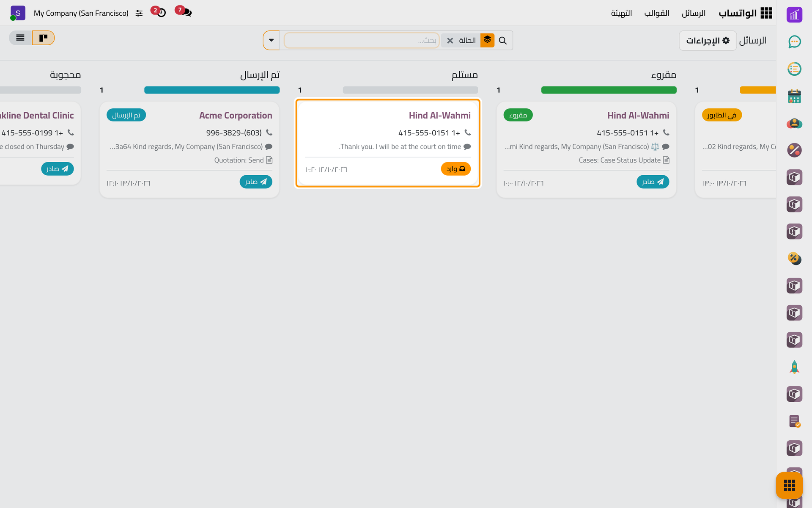812x508 pixels.
Task: Open the activities clock icon with badge 2
Action: click(159, 12)
